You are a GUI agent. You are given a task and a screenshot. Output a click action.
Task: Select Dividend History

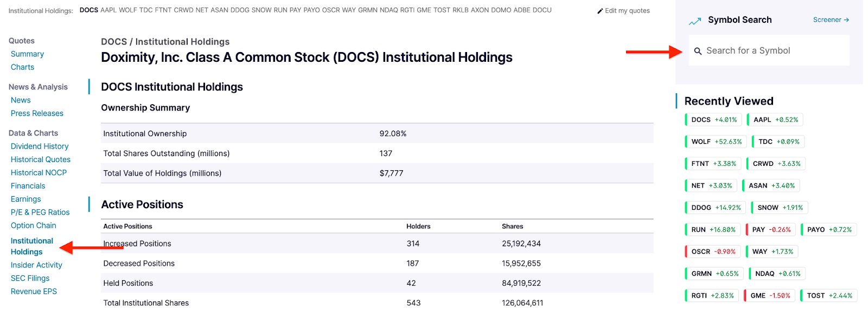tap(40, 146)
